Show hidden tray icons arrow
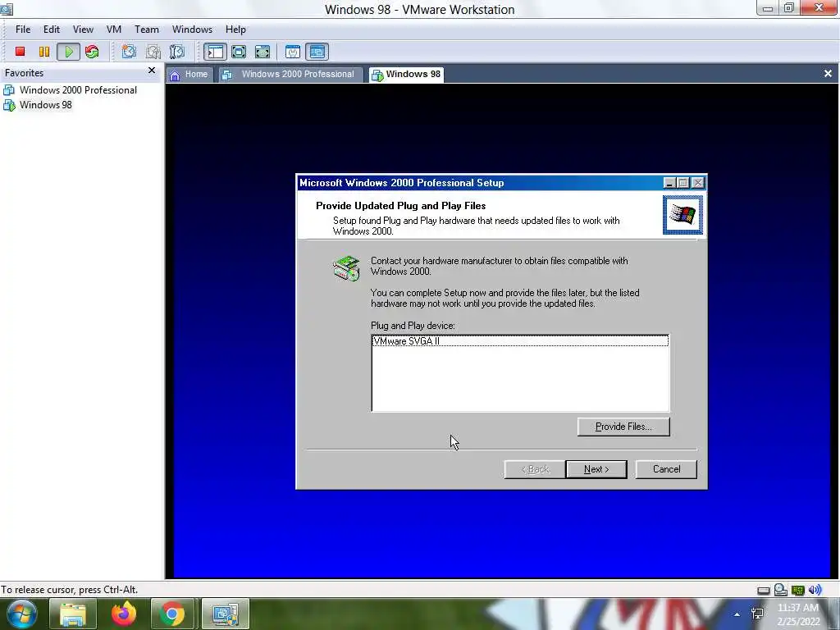The image size is (840, 630). [x=737, y=614]
